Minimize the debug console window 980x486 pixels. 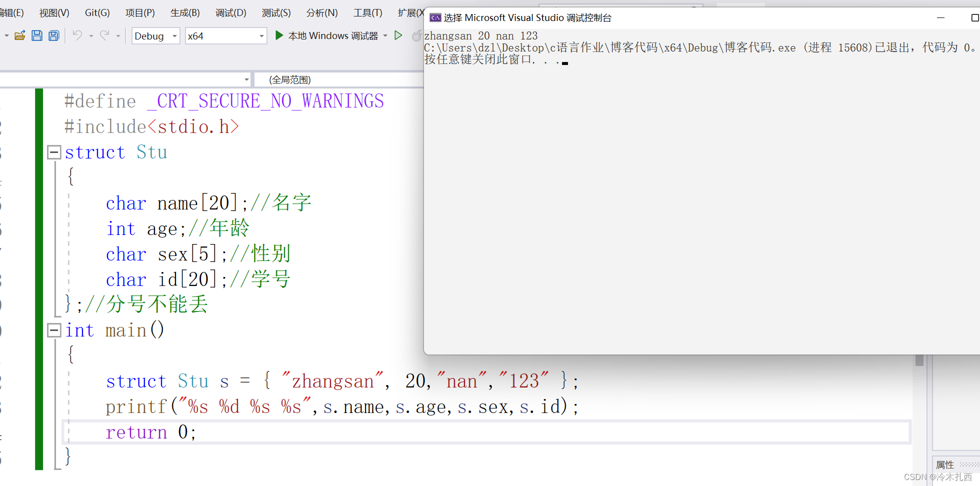[x=940, y=17]
